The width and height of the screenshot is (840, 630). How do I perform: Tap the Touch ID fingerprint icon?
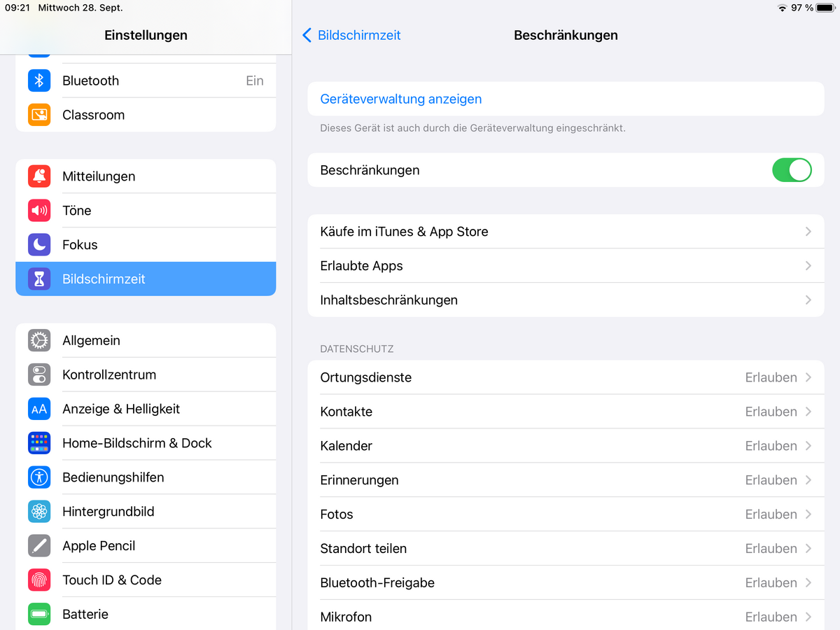point(39,580)
